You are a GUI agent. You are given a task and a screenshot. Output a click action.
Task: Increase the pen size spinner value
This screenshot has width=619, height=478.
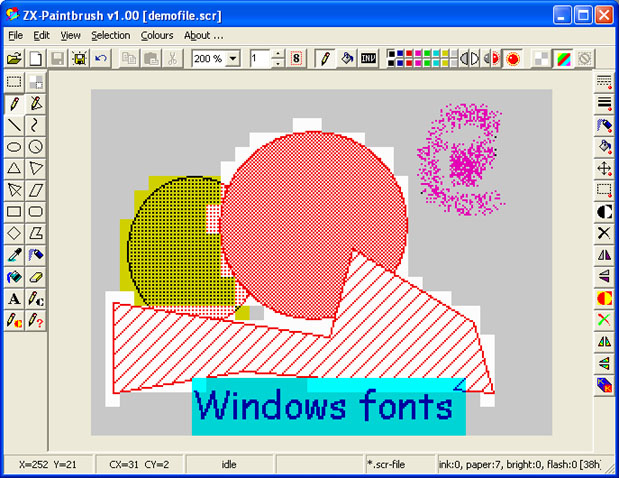click(x=279, y=55)
